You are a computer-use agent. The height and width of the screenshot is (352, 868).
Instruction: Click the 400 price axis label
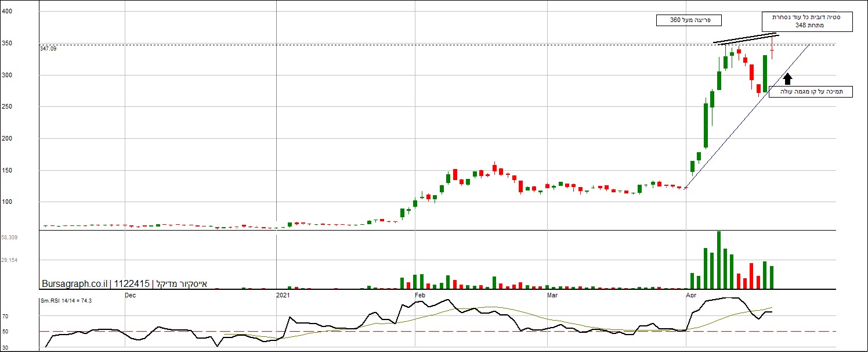[x=7, y=11]
